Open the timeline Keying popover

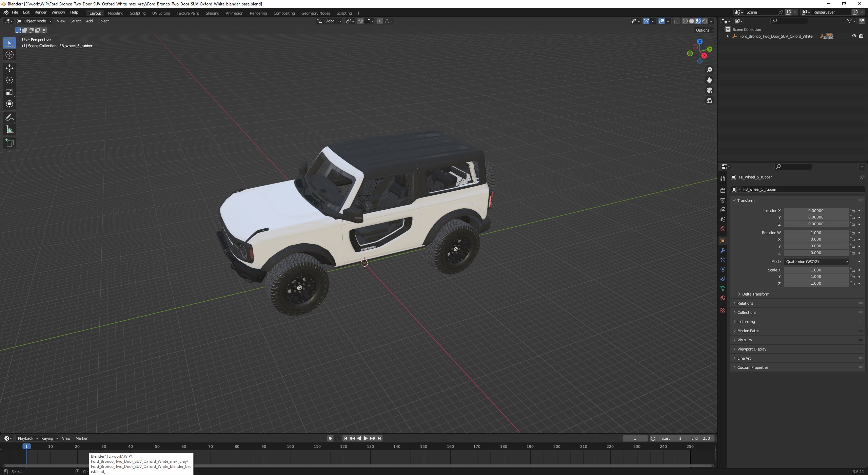coord(49,438)
